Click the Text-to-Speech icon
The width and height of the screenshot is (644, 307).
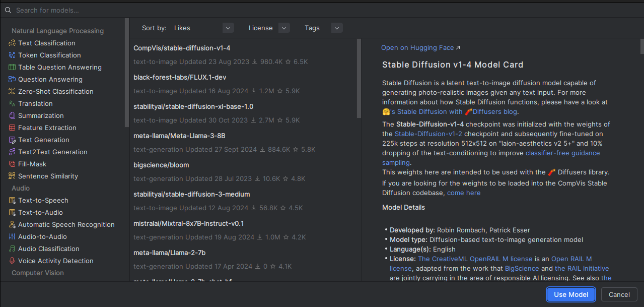point(12,201)
